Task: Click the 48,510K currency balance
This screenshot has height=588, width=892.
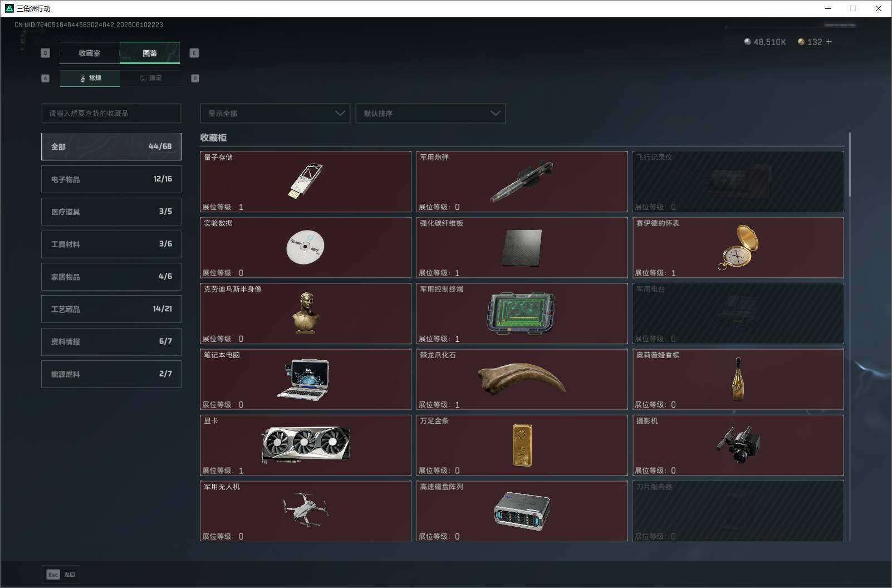Action: [765, 42]
